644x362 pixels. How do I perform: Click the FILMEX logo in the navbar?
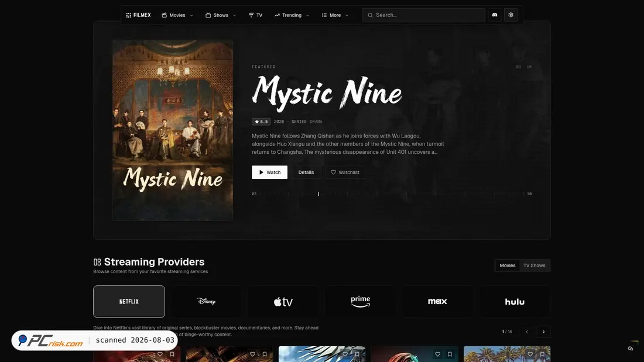[x=138, y=15]
